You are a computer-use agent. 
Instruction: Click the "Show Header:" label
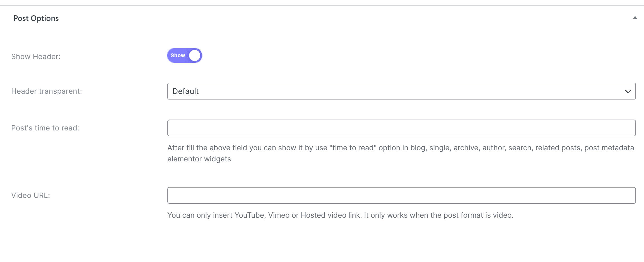36,57
